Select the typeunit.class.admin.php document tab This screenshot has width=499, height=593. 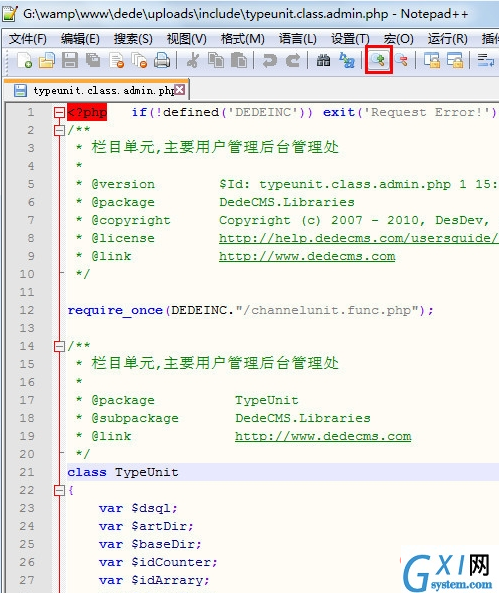[x=96, y=90]
